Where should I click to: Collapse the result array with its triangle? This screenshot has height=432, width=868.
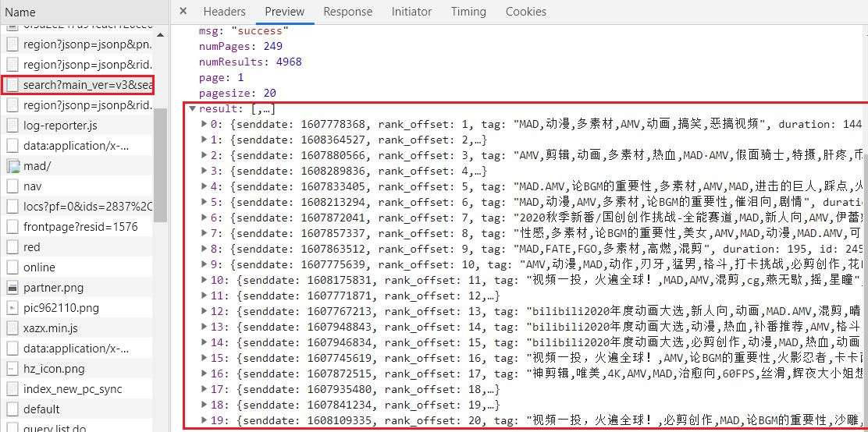click(192, 108)
